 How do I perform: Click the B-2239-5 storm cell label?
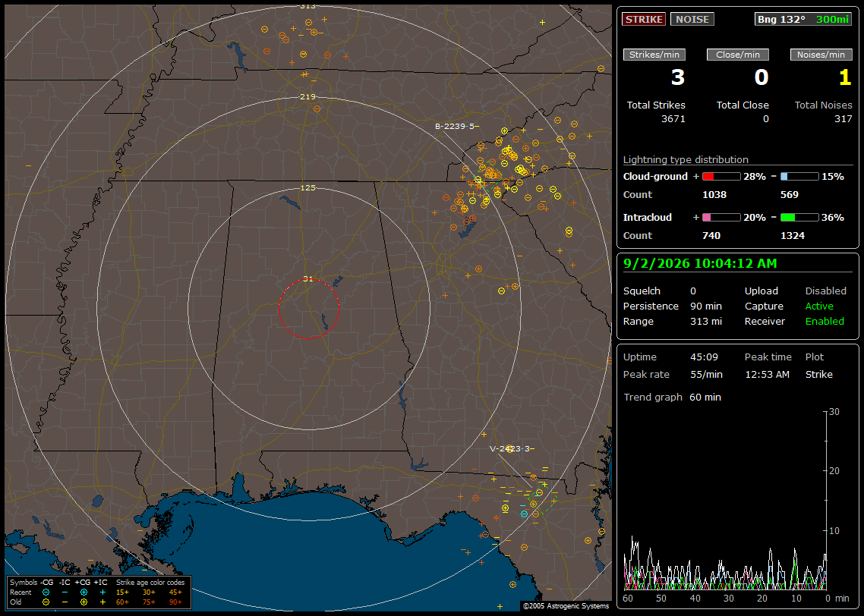click(x=455, y=126)
